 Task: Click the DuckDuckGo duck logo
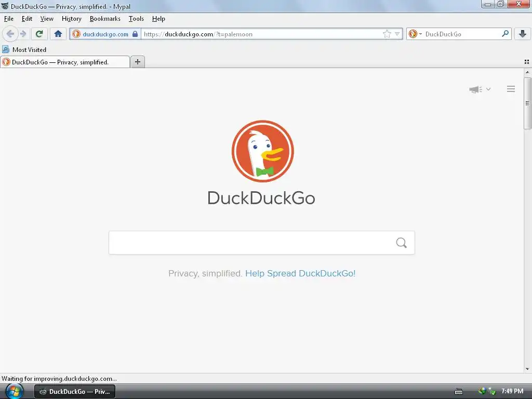pos(262,151)
